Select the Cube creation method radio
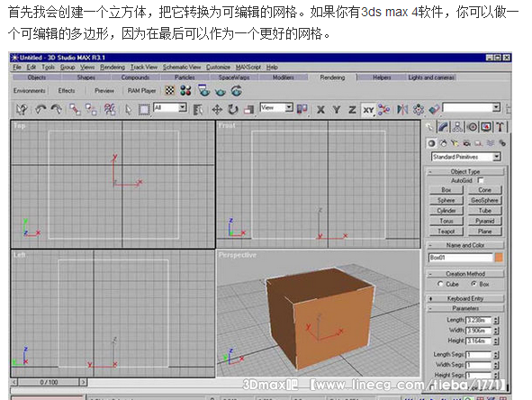The height and width of the screenshot is (400, 532). click(x=440, y=284)
